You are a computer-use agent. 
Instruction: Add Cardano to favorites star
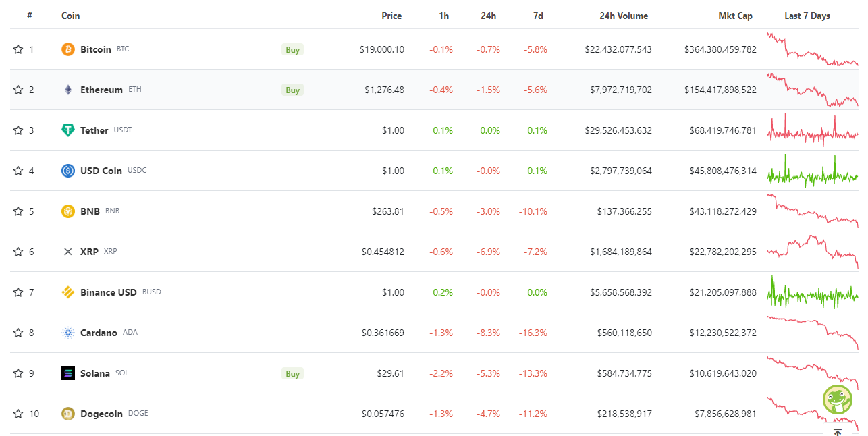coord(18,333)
